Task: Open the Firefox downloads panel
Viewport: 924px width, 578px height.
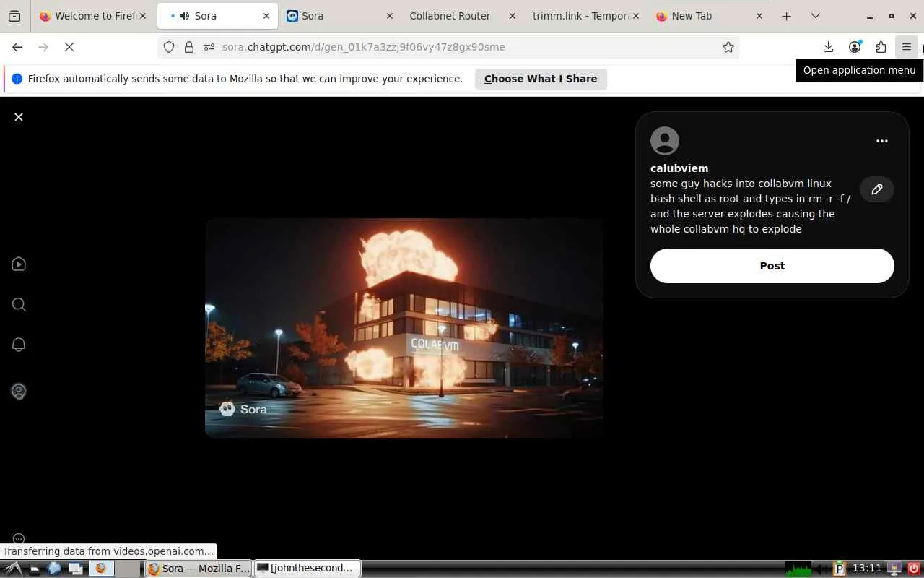Action: (x=828, y=47)
